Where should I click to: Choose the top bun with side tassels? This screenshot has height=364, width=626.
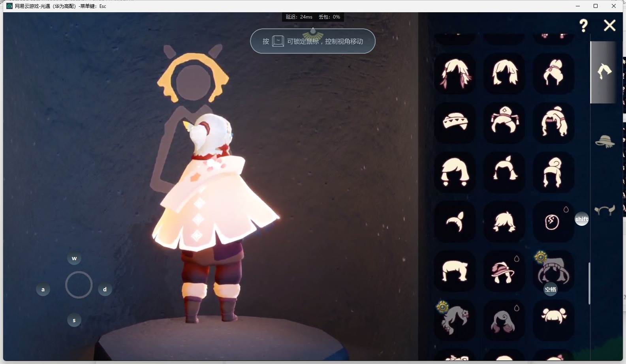coord(504,123)
